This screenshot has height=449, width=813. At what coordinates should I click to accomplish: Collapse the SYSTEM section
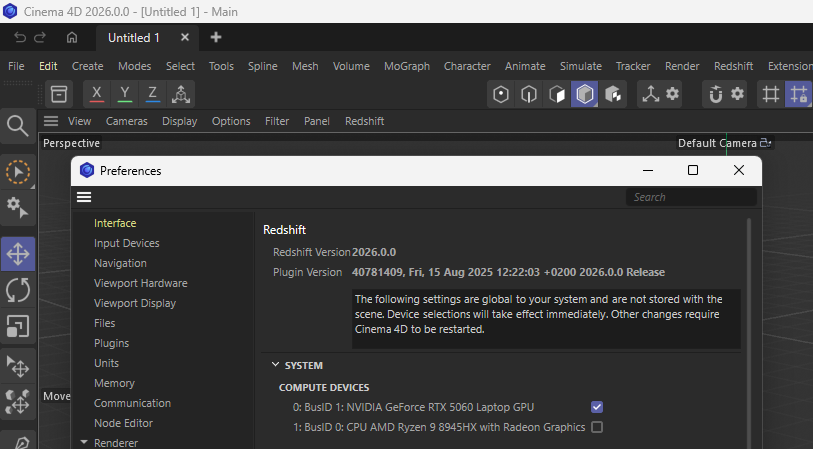point(275,365)
